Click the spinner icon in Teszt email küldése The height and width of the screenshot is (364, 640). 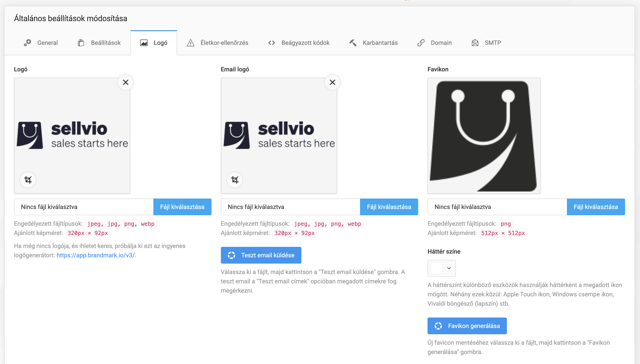[x=232, y=255]
